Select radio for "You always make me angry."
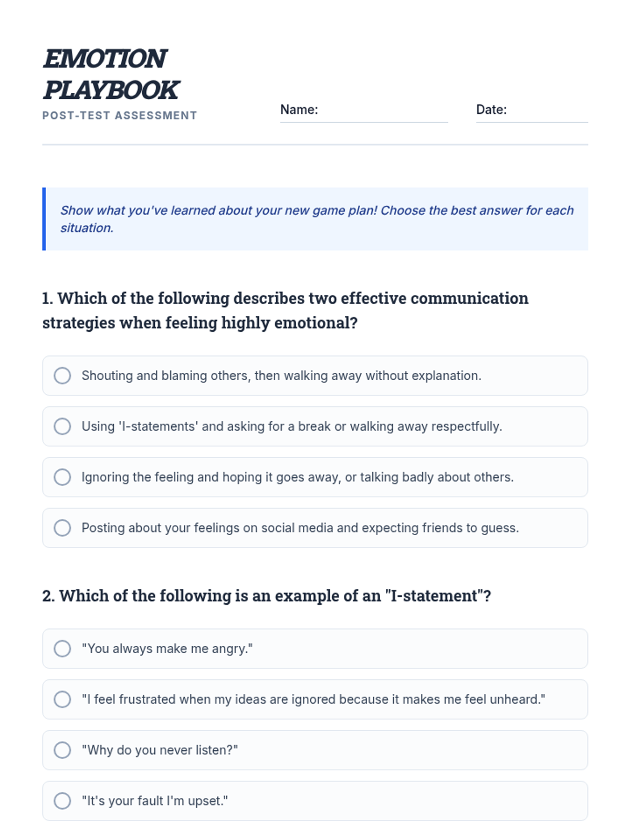 [x=62, y=648]
